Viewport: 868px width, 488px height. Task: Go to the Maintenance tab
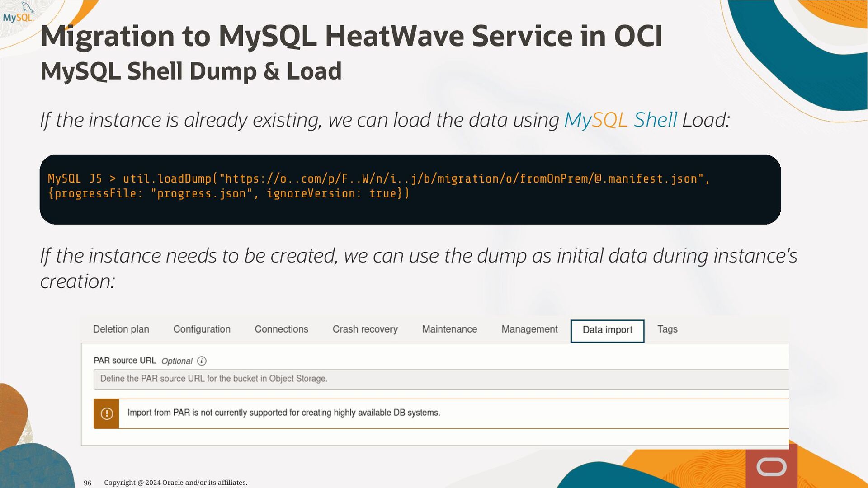(x=449, y=329)
